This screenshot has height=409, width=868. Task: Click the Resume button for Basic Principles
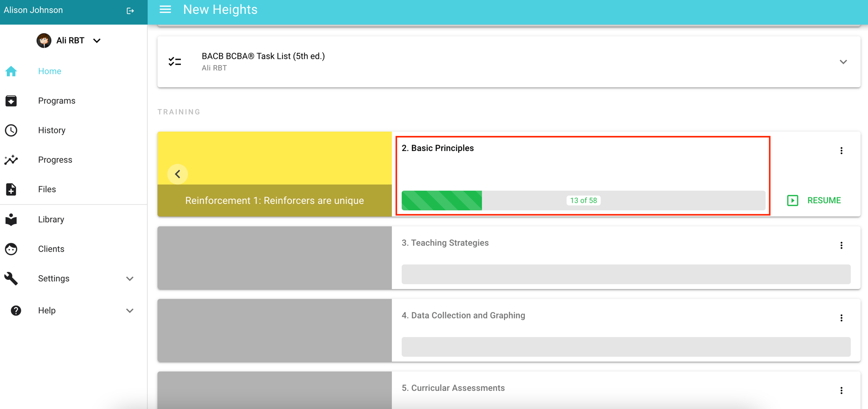[813, 200]
